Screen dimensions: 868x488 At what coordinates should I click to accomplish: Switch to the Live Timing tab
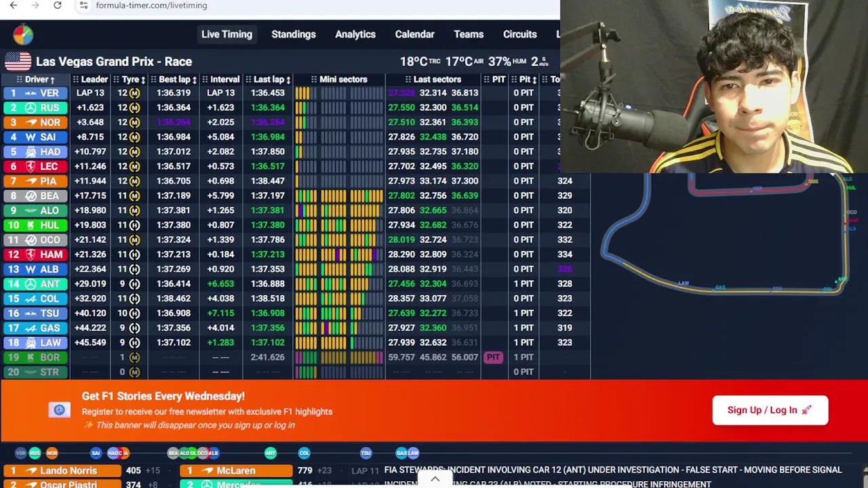pos(226,34)
